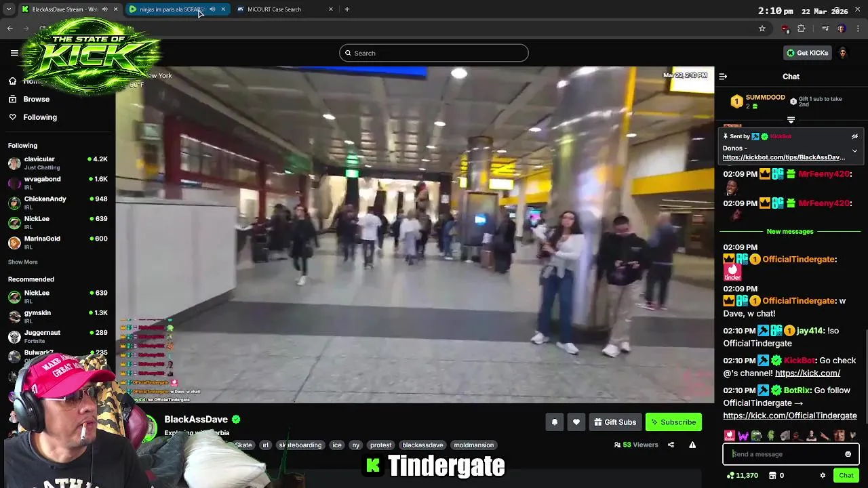Open wvagabond channel in Following list
Screen dimensions: 868x488
pos(58,183)
